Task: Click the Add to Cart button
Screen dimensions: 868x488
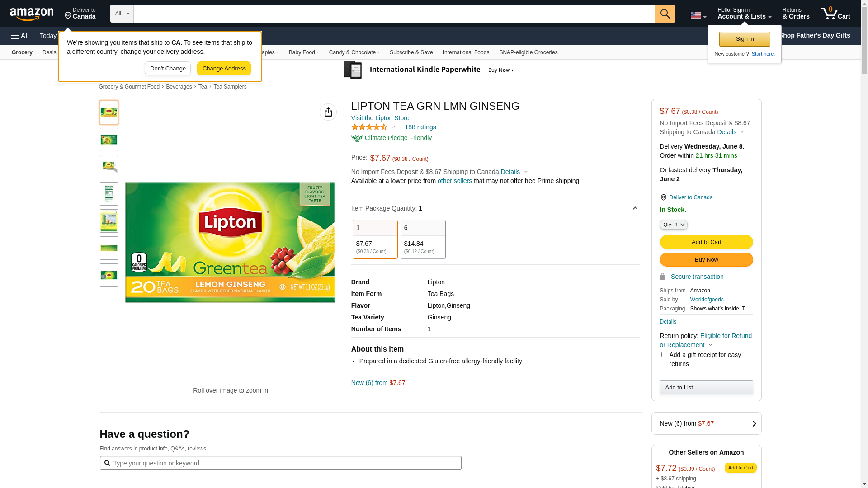Action: click(x=706, y=242)
